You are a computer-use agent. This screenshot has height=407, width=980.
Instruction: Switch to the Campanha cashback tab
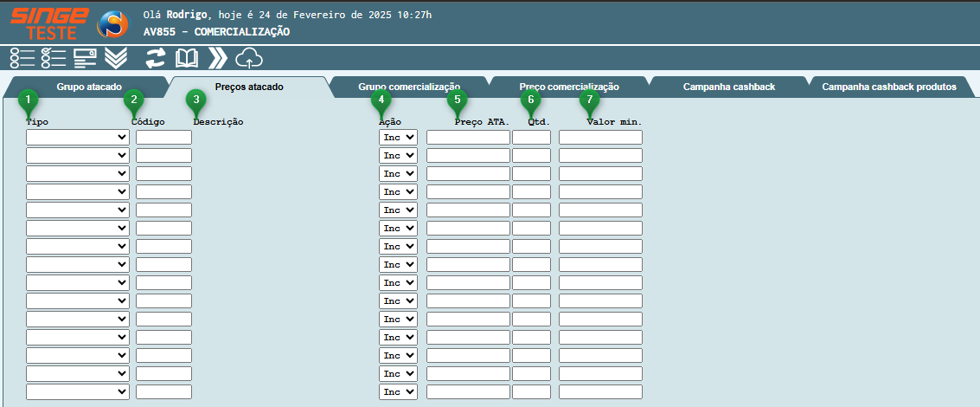(728, 87)
